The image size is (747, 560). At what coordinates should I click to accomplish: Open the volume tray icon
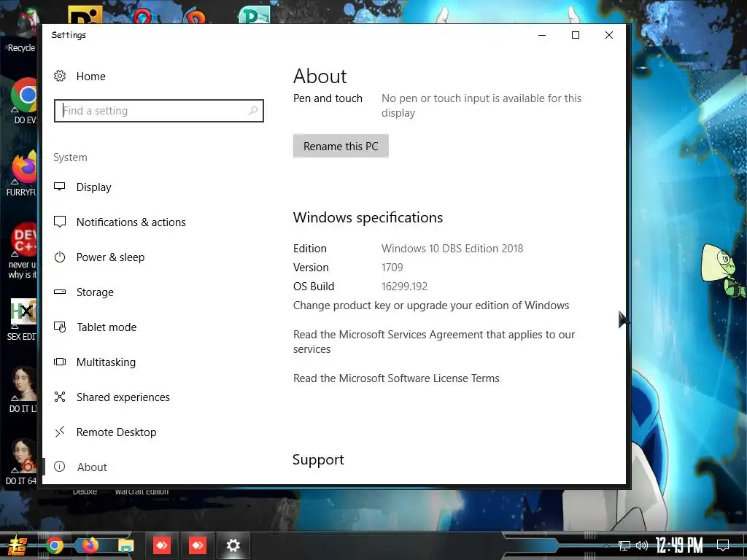coord(642,545)
